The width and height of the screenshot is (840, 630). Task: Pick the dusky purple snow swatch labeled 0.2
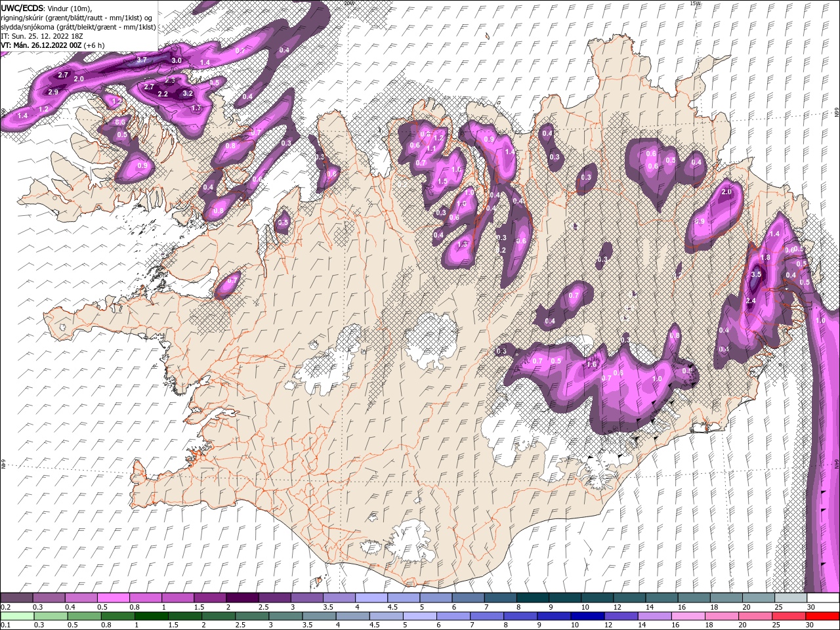tap(16, 598)
